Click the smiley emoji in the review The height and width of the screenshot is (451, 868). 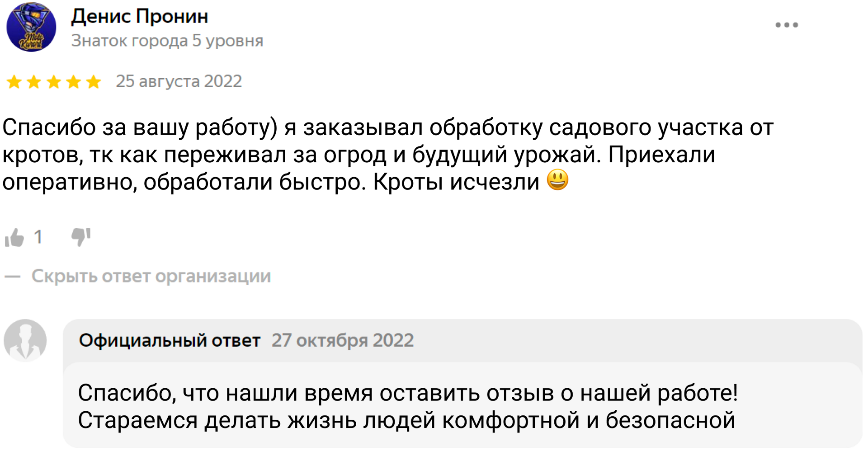[x=557, y=180]
